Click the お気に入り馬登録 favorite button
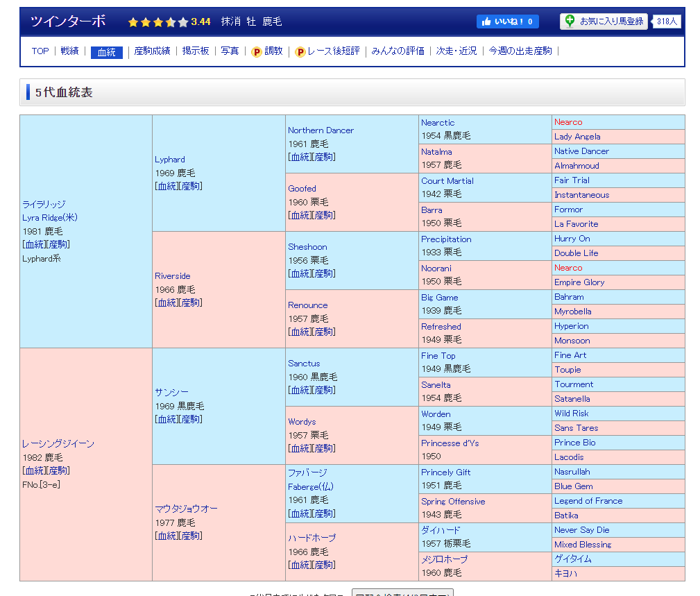Image resolution: width=700 pixels, height=596 pixels. click(x=604, y=22)
